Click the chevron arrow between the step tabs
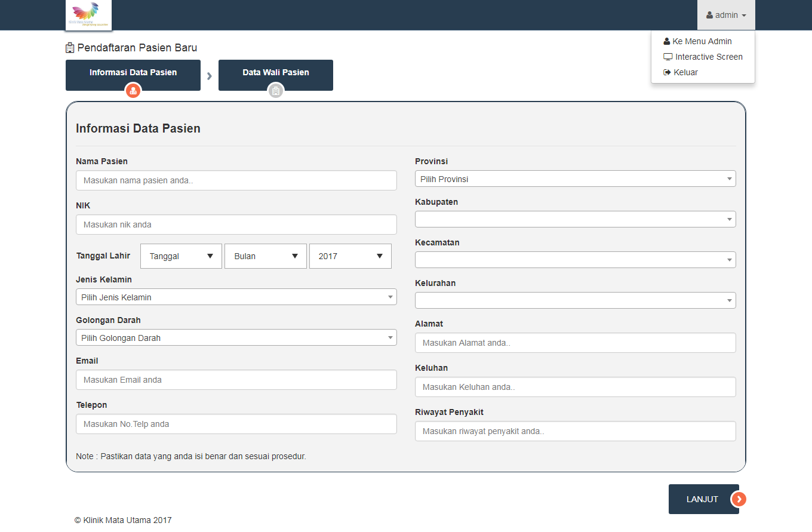The height and width of the screenshot is (532, 812). click(x=210, y=76)
